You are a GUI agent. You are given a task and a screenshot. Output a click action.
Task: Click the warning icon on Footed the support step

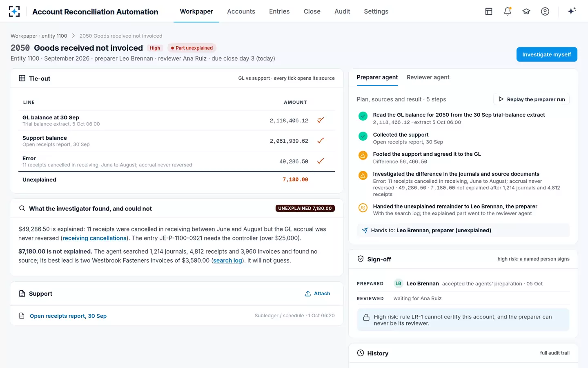point(363,155)
